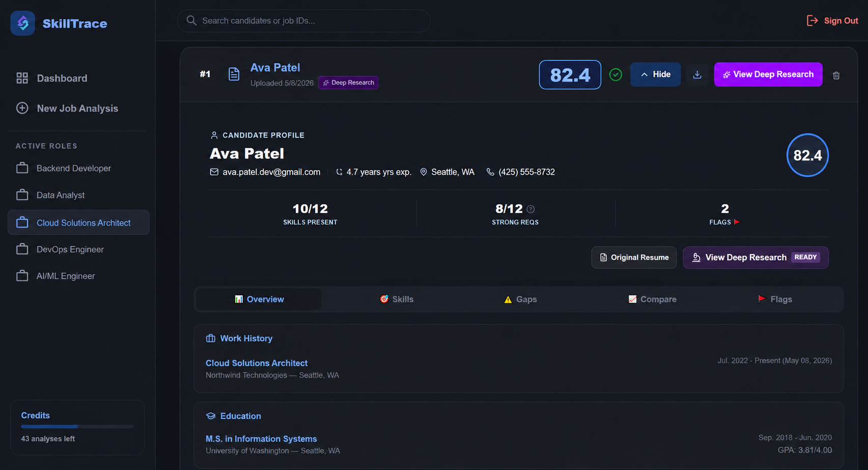Click the SkillTrace logo icon
Screen dimensions: 868x470
click(23, 23)
